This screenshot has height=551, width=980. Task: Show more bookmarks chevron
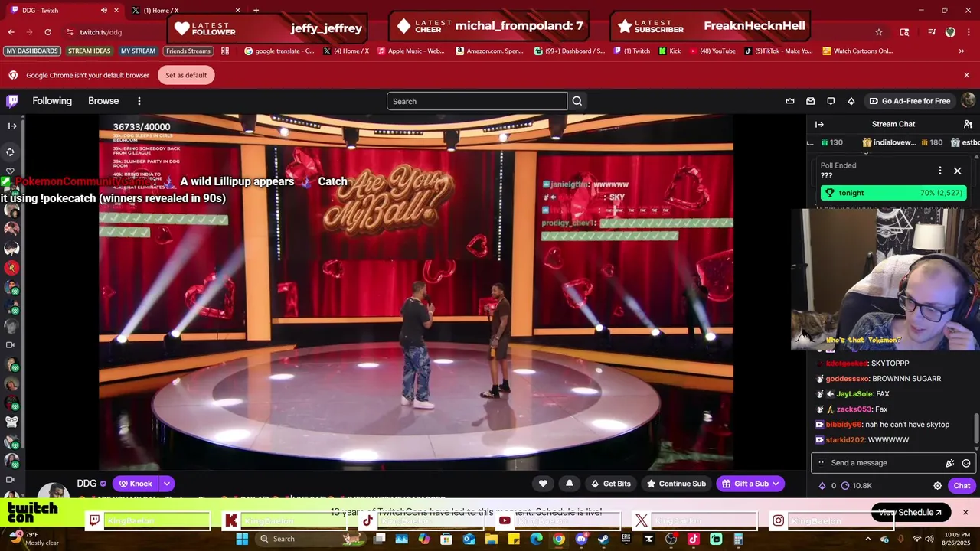[962, 51]
